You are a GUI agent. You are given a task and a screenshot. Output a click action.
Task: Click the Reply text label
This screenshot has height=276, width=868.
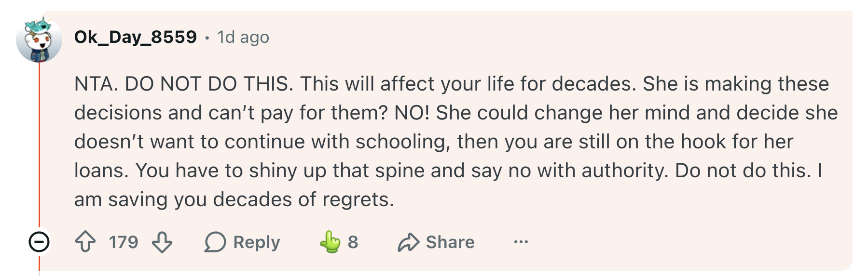[257, 242]
